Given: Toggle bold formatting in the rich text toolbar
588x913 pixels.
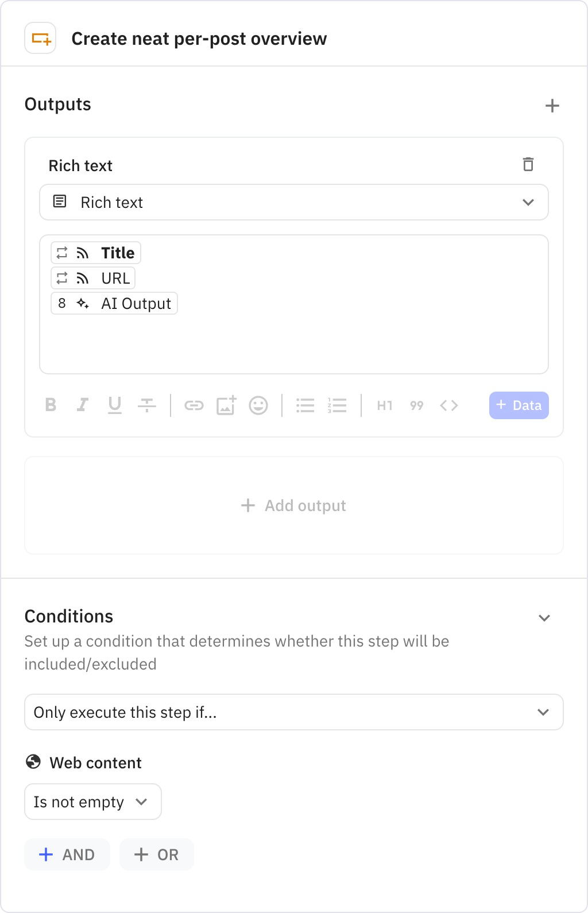Looking at the screenshot, I should click(51, 405).
